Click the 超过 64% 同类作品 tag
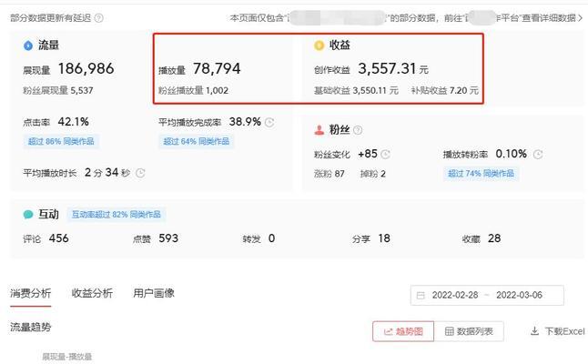Image resolution: width=588 pixels, height=364 pixels. pyautogui.click(x=196, y=141)
